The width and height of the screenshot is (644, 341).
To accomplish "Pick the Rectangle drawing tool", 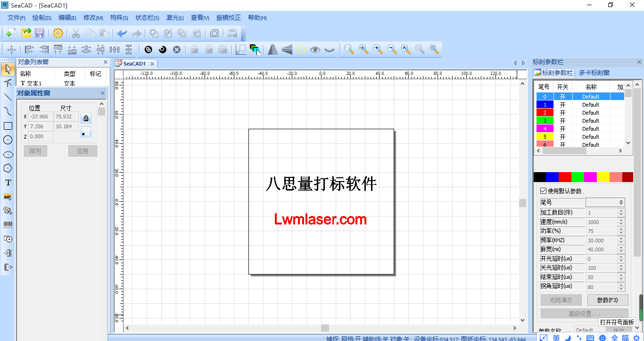I will point(7,126).
